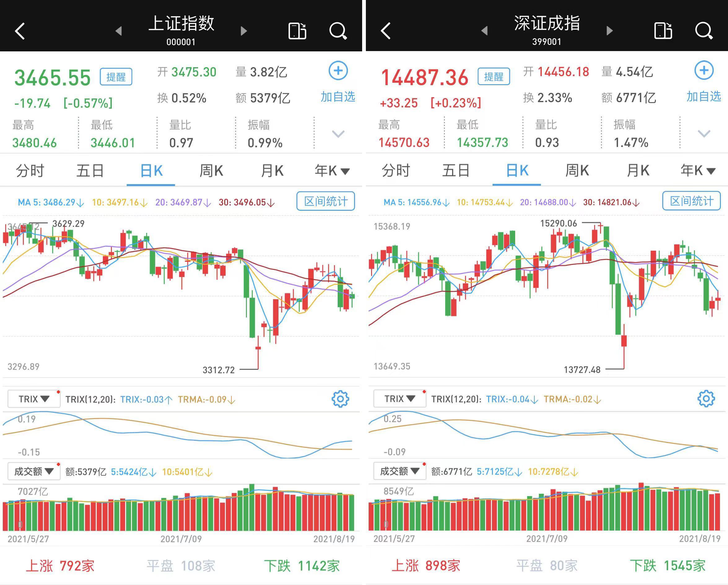Tap 平盘 80家 count

coord(547,565)
